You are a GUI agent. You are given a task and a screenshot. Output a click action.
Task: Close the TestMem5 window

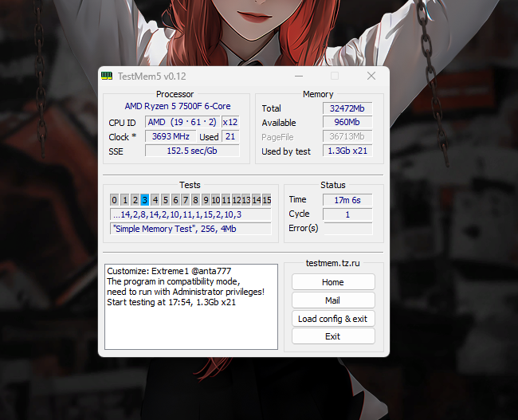371,76
